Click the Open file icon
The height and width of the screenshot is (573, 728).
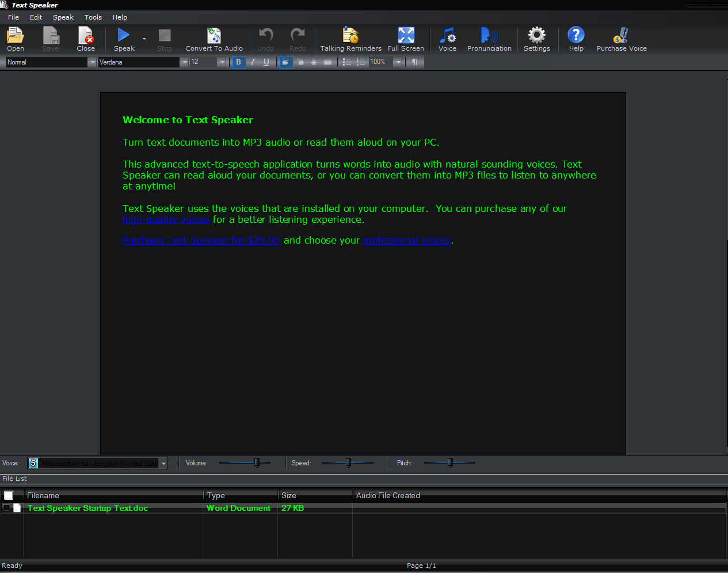pyautogui.click(x=16, y=39)
